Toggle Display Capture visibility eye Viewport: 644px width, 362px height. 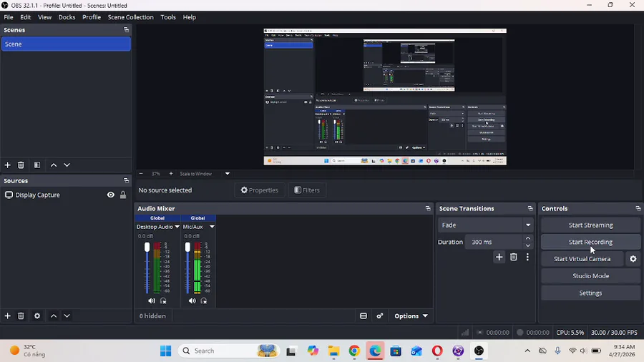(x=111, y=195)
